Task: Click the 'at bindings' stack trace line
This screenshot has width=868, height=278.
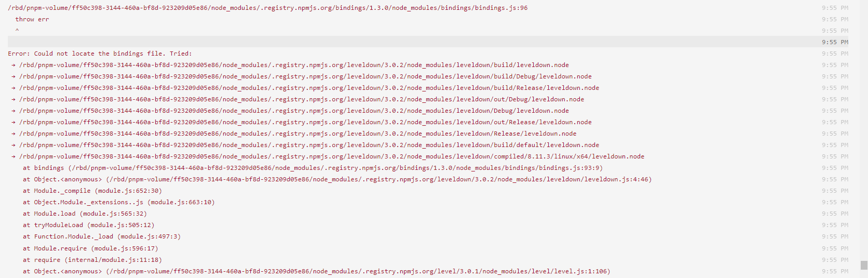Action: point(313,168)
